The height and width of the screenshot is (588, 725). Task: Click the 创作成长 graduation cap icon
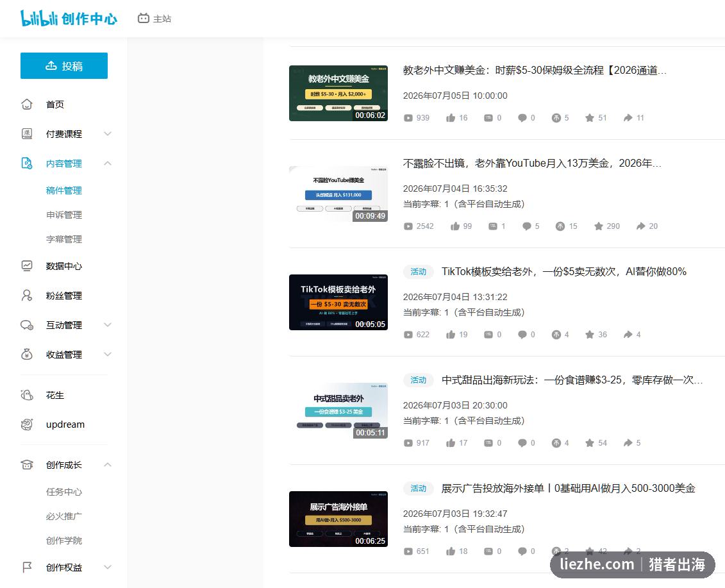pos(27,465)
